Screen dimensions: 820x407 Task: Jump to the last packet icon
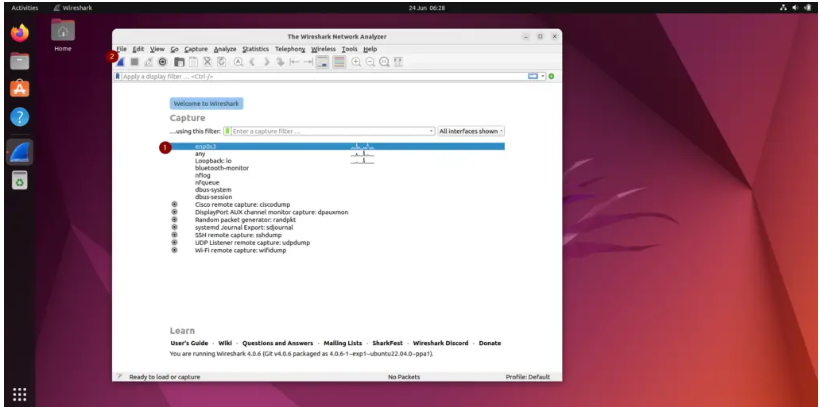pos(309,62)
